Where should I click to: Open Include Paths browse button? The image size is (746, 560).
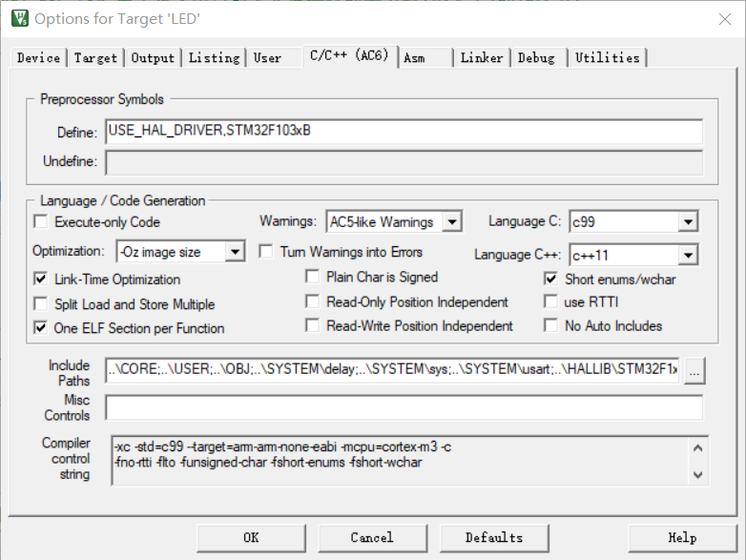click(x=694, y=371)
